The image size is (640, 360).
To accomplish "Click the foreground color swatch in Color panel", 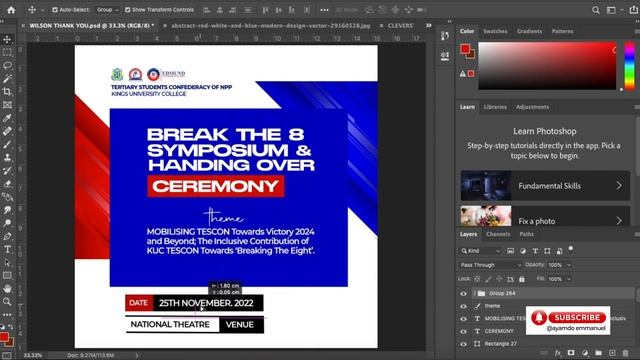I will pos(465,49).
